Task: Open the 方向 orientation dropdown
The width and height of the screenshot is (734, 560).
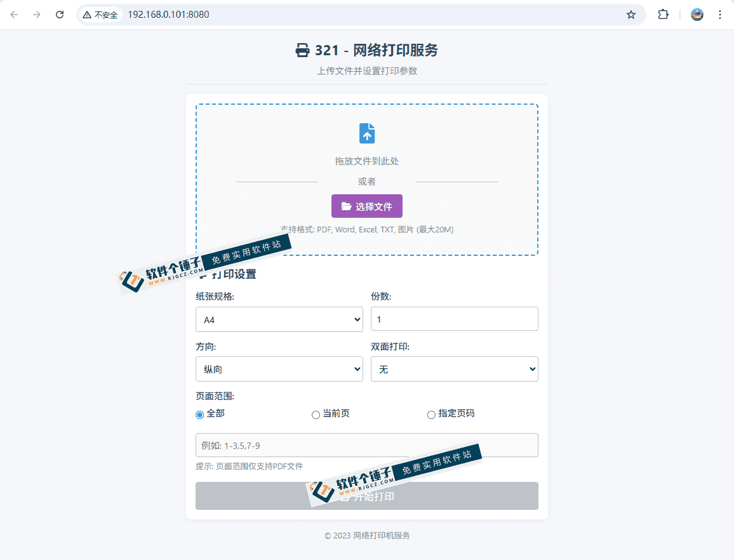Action: (279, 369)
